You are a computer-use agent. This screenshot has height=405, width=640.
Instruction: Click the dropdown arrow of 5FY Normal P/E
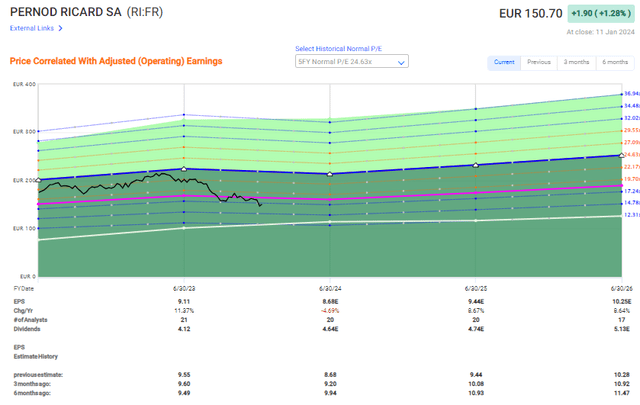[401, 62]
